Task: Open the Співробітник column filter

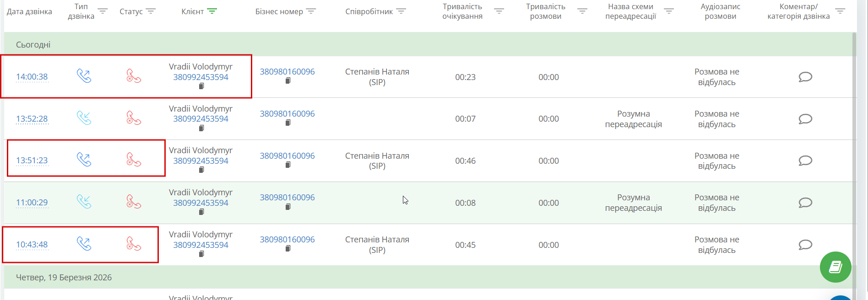Action: pyautogui.click(x=401, y=11)
